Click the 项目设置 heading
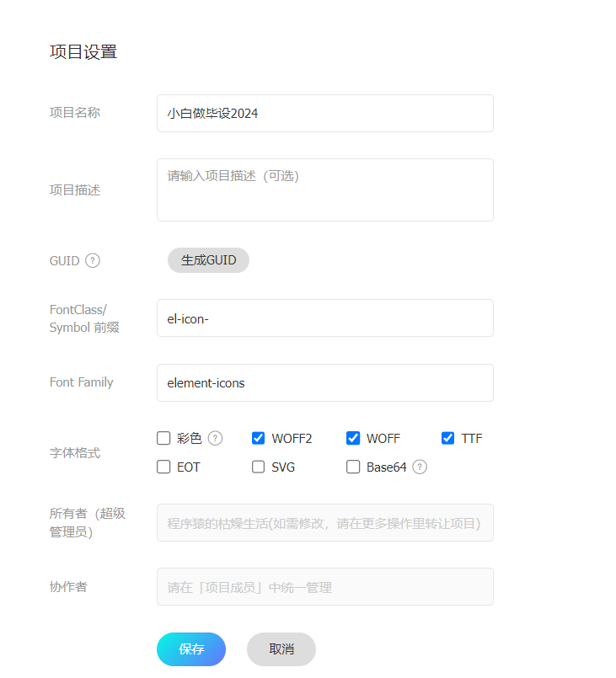This screenshot has height=678, width=616. point(83,52)
